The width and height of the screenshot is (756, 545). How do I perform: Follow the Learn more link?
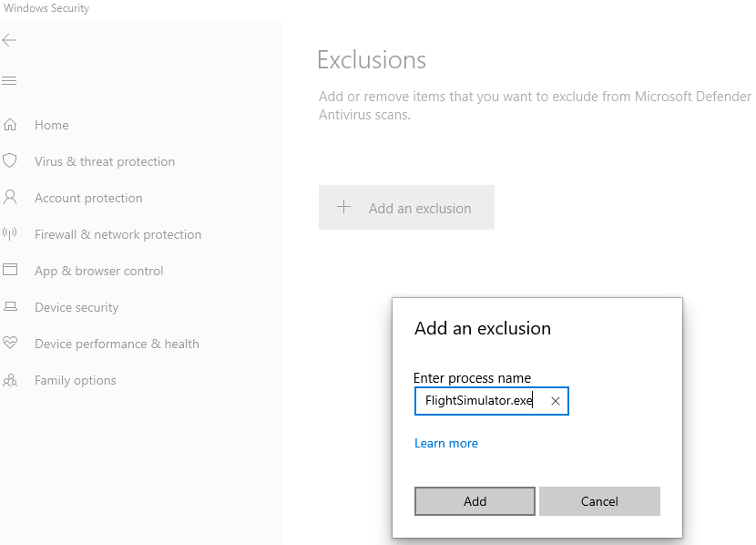pos(446,444)
